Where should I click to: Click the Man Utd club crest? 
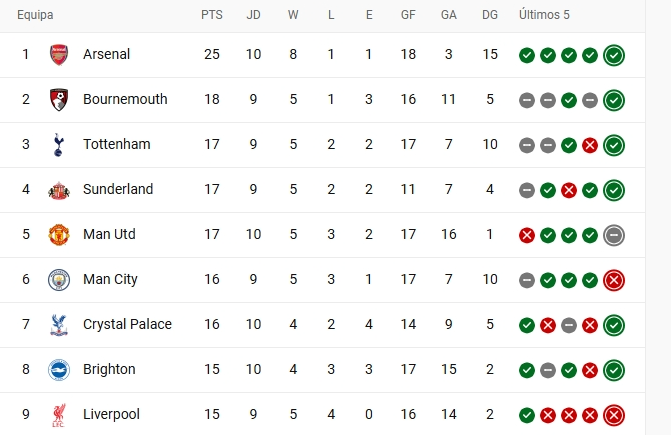tap(59, 235)
